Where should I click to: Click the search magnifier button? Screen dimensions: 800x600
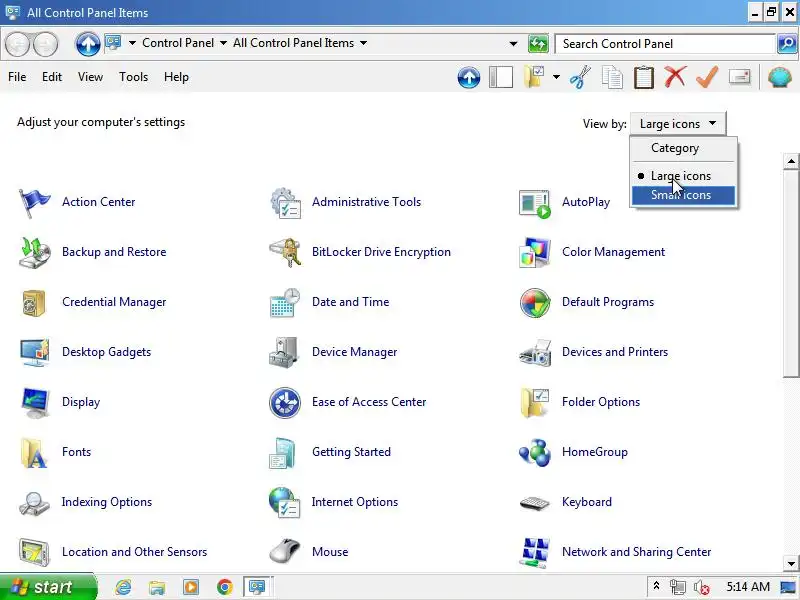[786, 44]
